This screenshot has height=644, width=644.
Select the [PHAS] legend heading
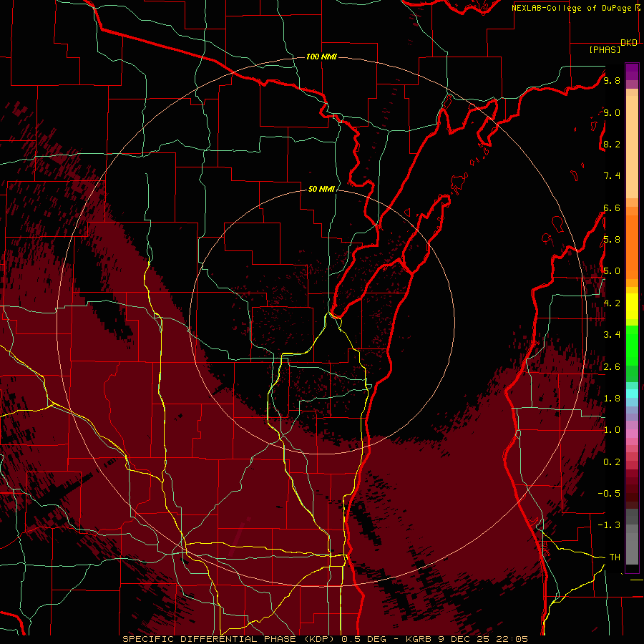click(605, 49)
